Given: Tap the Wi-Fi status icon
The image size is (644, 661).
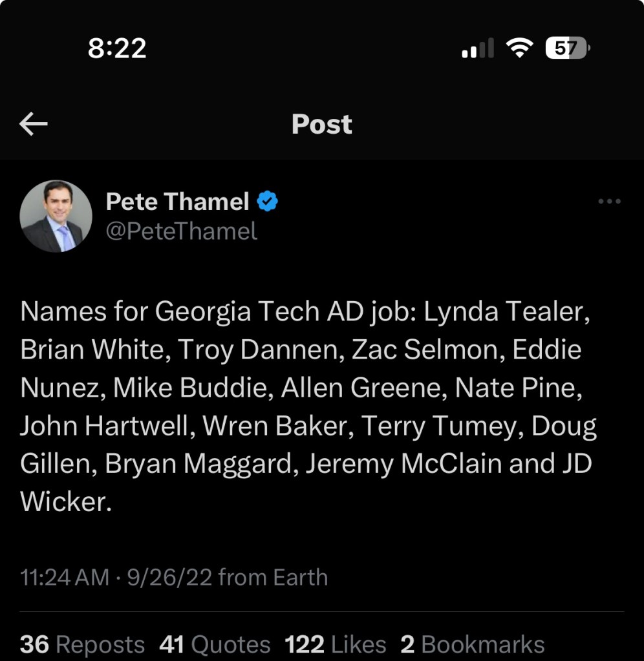Looking at the screenshot, I should pos(519,48).
